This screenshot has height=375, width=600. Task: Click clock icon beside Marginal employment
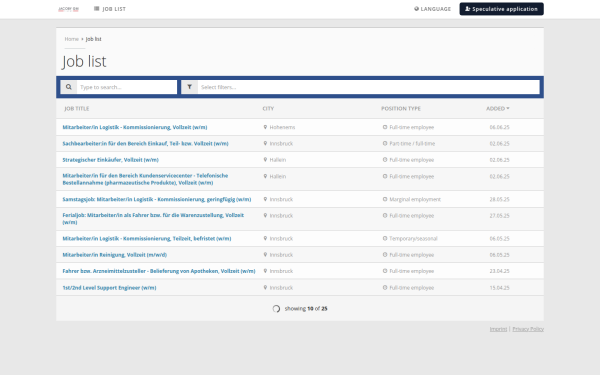point(385,199)
